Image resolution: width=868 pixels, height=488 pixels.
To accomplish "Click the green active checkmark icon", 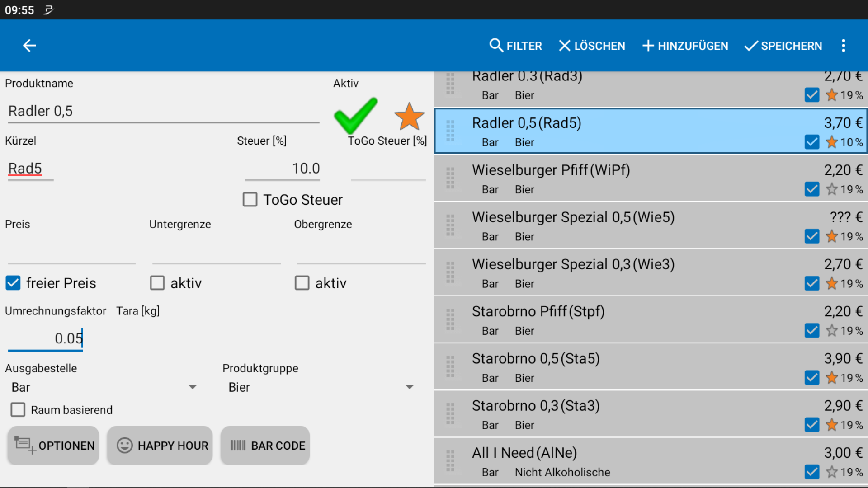I will 355,115.
